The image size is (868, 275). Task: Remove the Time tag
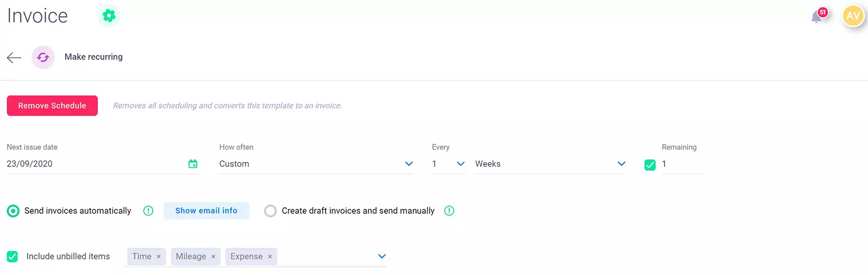point(158,257)
